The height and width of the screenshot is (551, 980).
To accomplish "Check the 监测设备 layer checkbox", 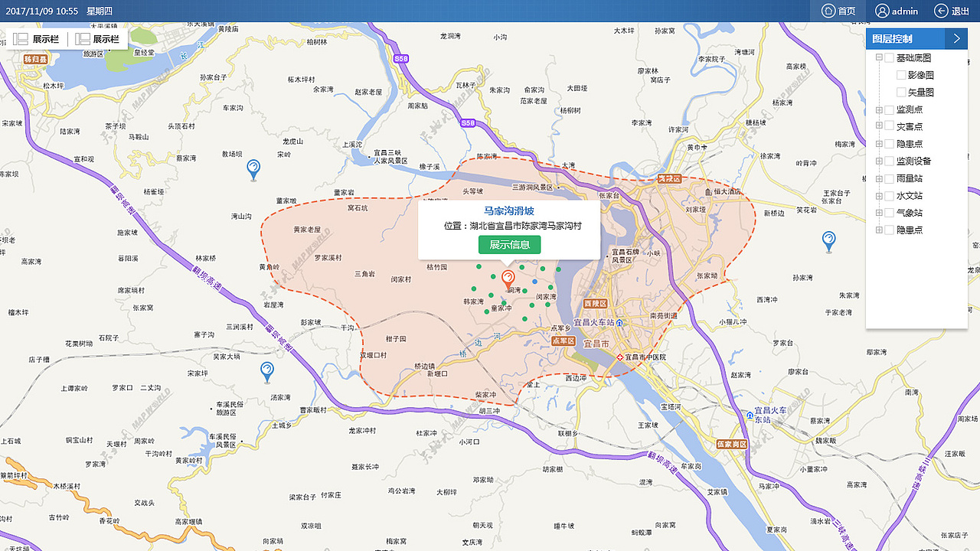I will pos(890,161).
